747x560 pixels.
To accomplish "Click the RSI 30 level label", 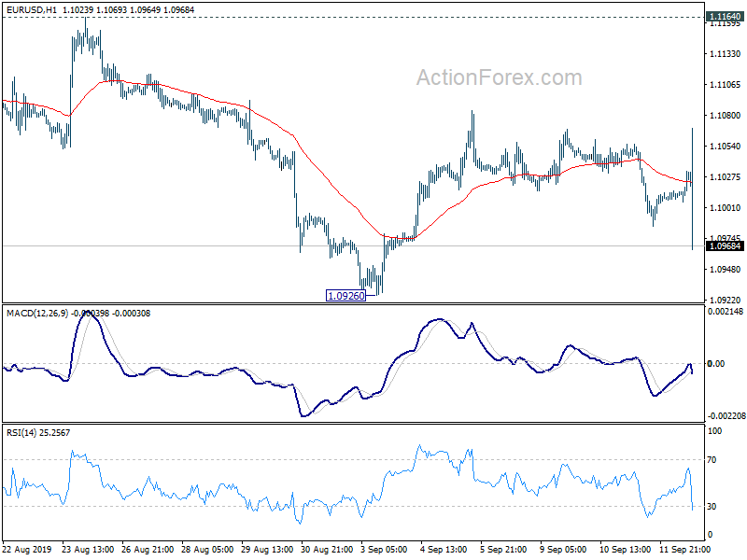I will [x=712, y=507].
